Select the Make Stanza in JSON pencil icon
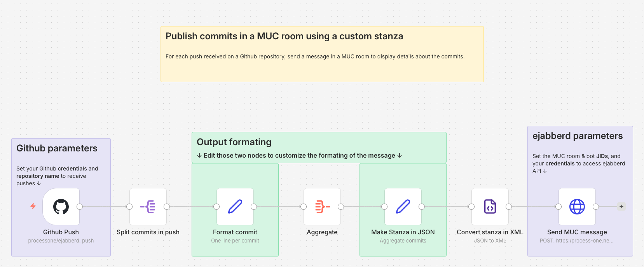Screen dimensions: 644x267 pyautogui.click(x=403, y=207)
